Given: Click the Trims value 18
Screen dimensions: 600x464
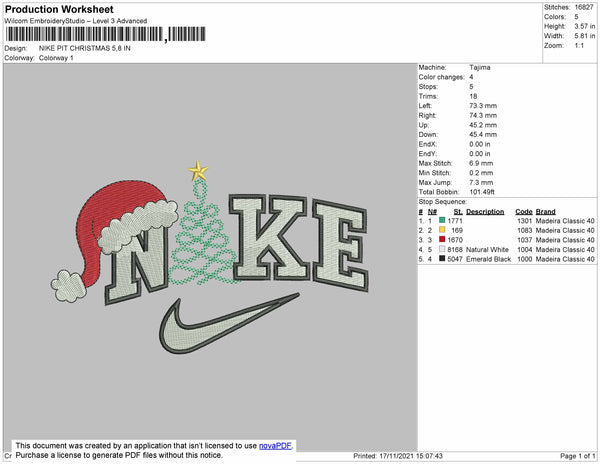Looking at the screenshot, I should point(473,96).
